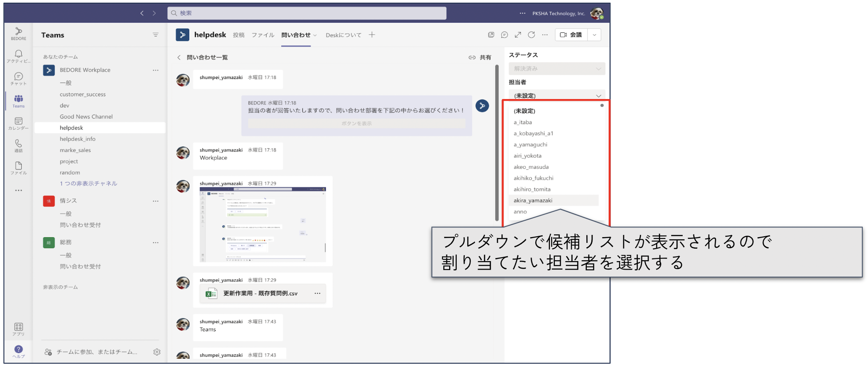Choose akihiro_tomita as assignee

pyautogui.click(x=532, y=189)
